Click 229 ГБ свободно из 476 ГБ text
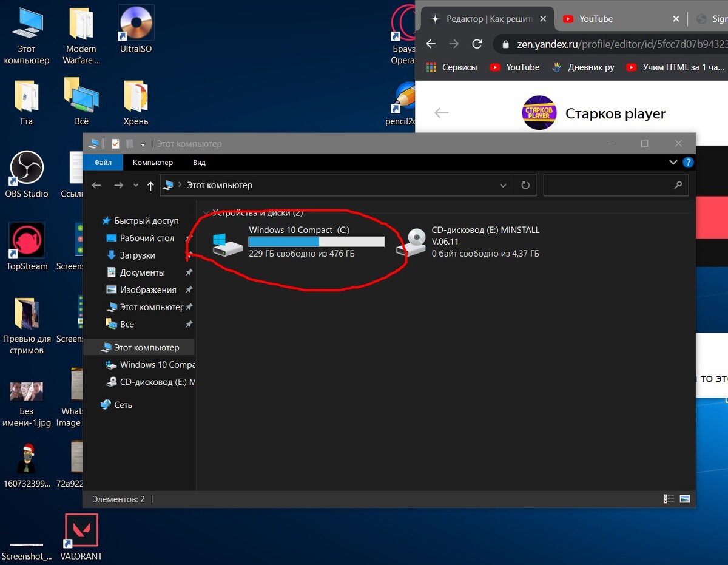The height and width of the screenshot is (565, 728). [302, 254]
